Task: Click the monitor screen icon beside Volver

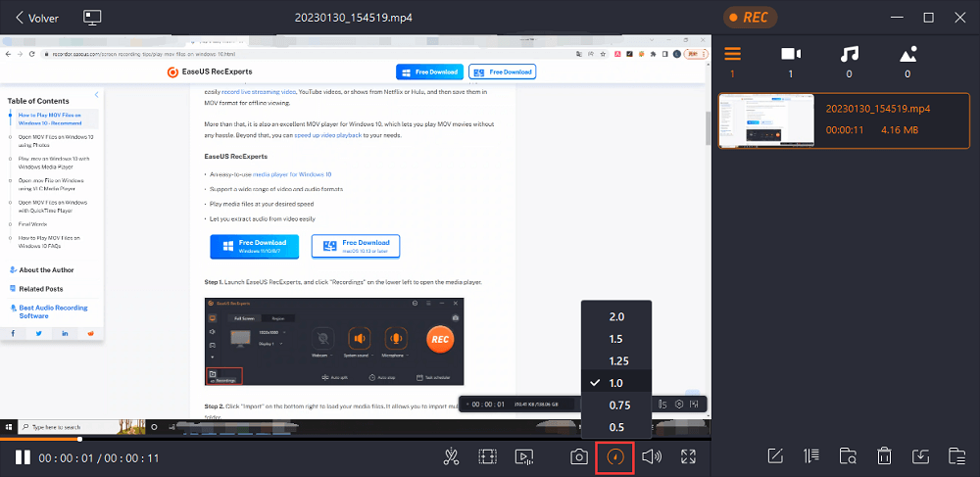Action: click(92, 18)
